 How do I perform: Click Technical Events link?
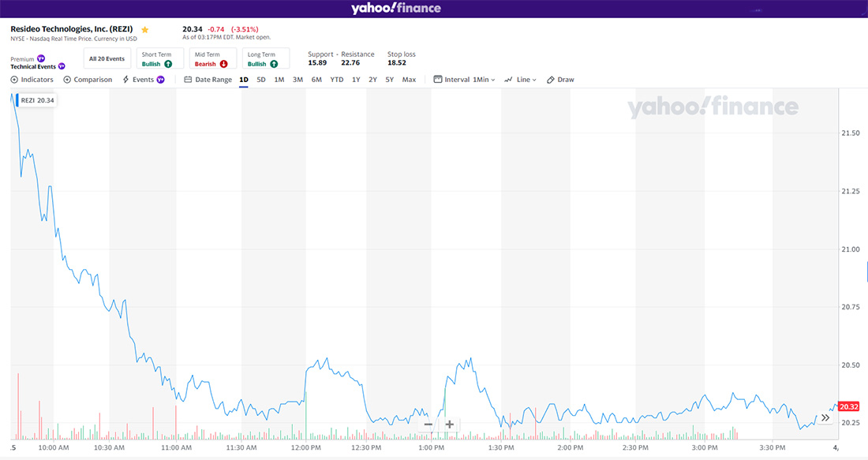tap(33, 66)
